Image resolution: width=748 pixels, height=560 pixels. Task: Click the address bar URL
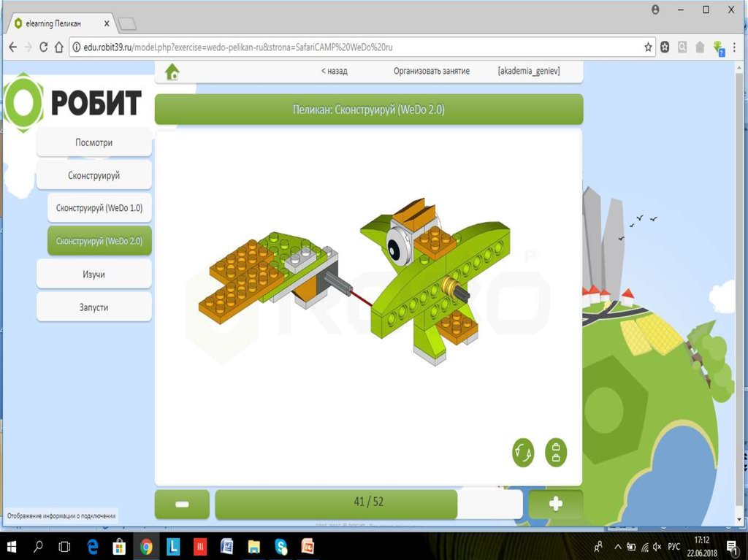[x=238, y=47]
